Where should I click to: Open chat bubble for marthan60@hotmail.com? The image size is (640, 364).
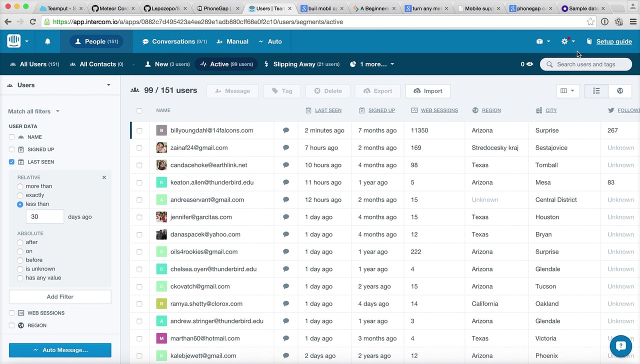(x=286, y=338)
